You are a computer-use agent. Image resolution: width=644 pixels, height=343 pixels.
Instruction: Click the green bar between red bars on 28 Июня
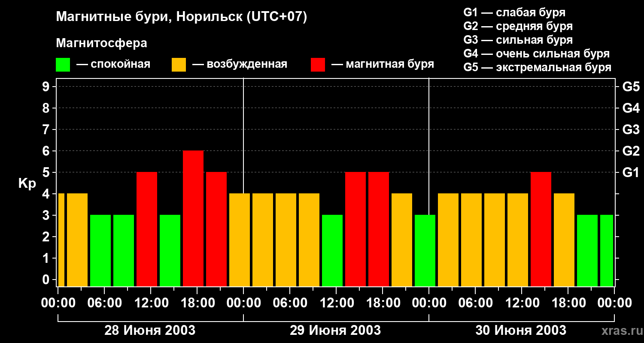[170, 250]
